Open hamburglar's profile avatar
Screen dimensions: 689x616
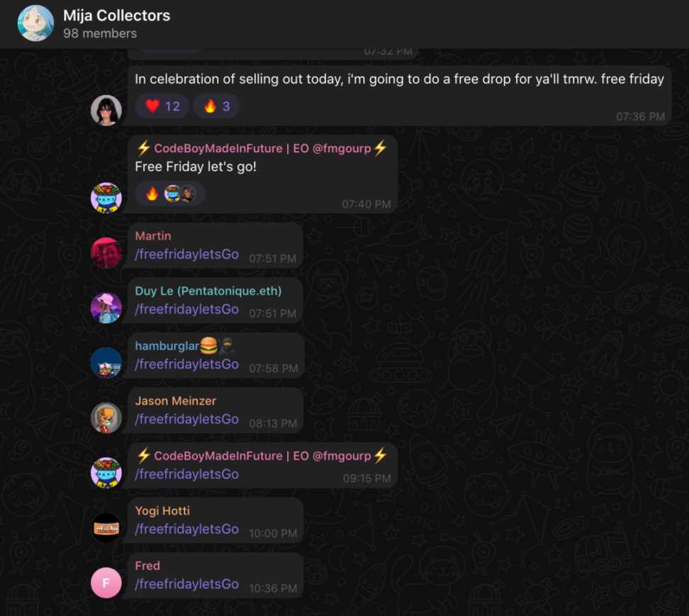[x=106, y=362]
